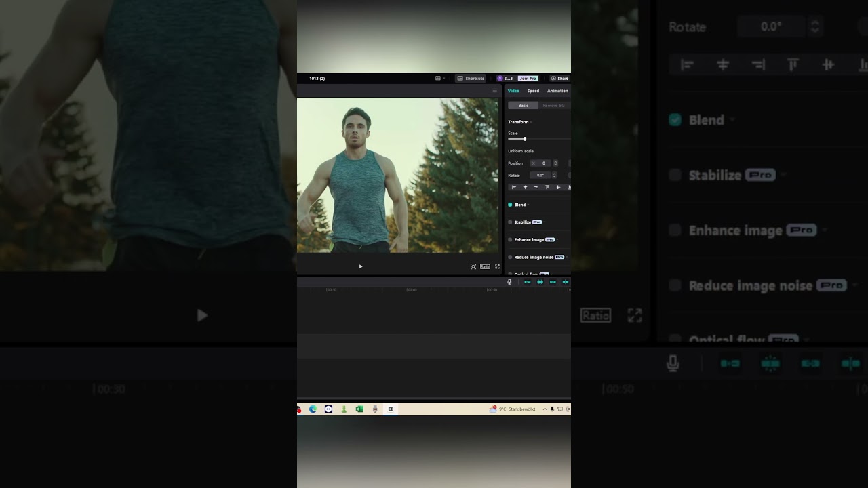The height and width of the screenshot is (488, 868).
Task: Open the green chess pawn app in taskbar
Action: point(344,409)
